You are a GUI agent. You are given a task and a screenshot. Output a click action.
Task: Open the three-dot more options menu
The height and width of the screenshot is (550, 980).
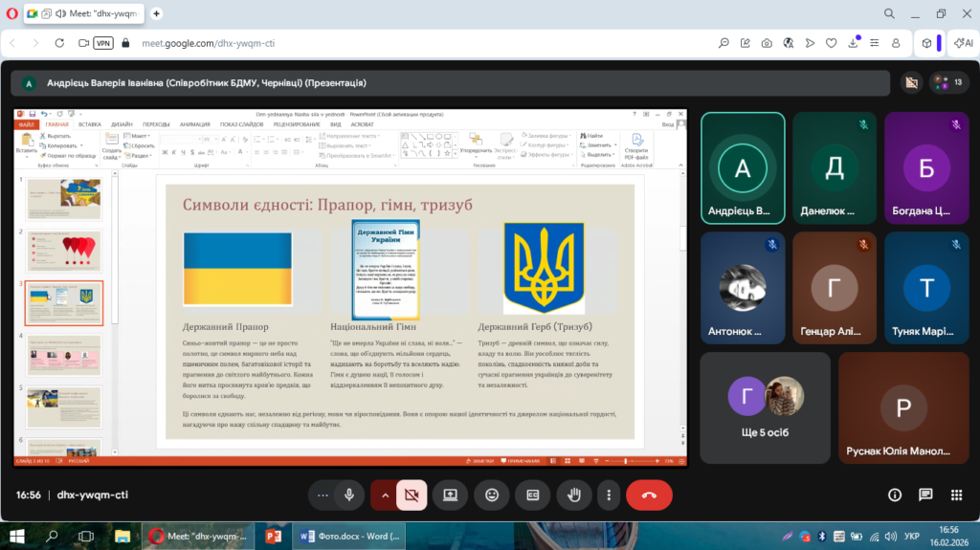click(610, 495)
